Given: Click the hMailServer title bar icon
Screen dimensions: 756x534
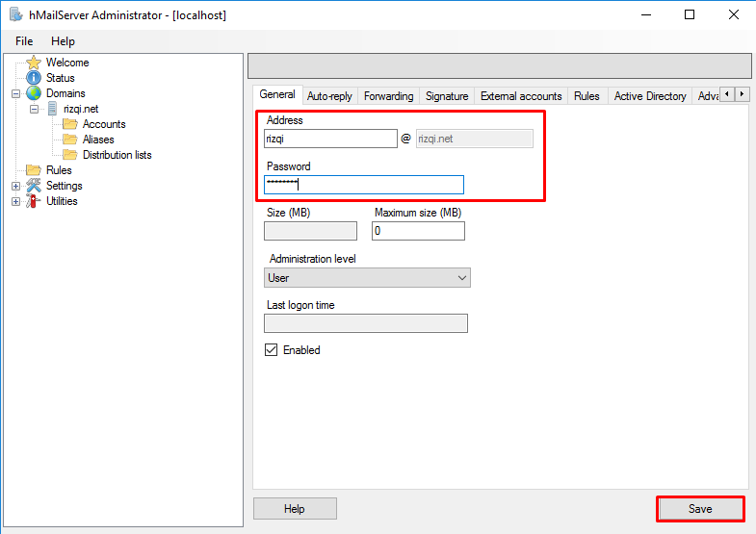Looking at the screenshot, I should pos(16,15).
